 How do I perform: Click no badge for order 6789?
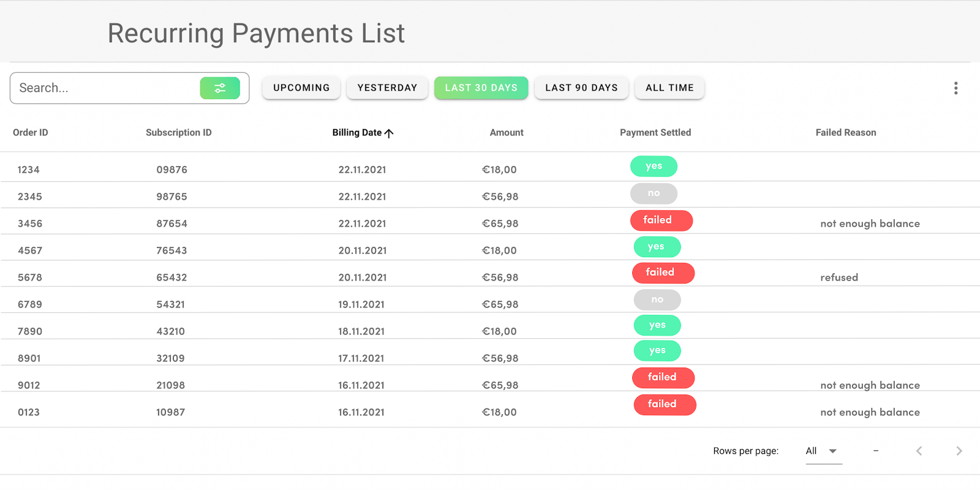pos(657,300)
